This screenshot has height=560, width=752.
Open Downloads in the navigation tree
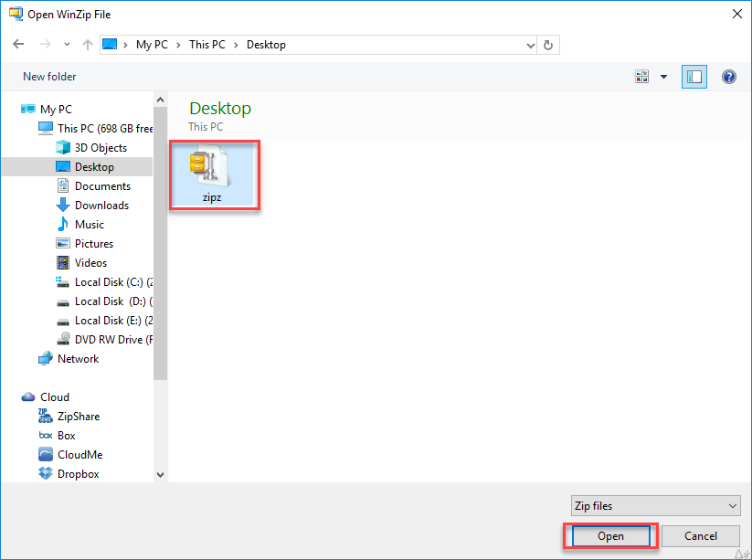[x=101, y=206]
